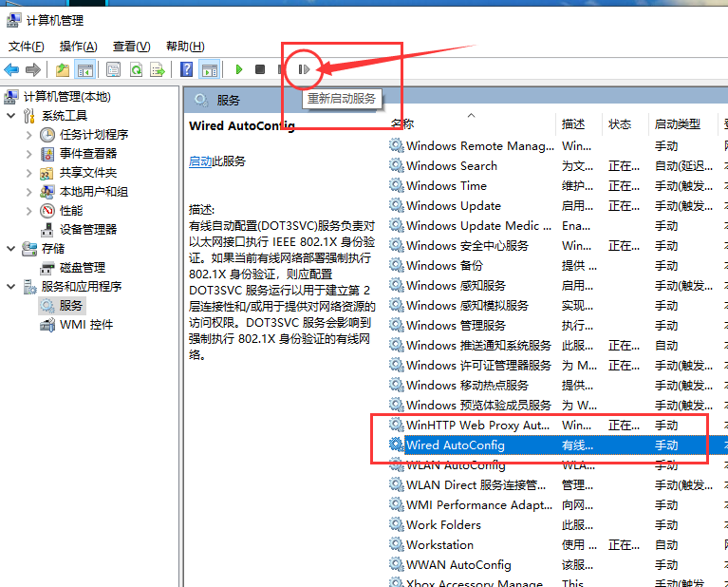Select the Windows Update service row
728x587 pixels.
[x=454, y=206]
